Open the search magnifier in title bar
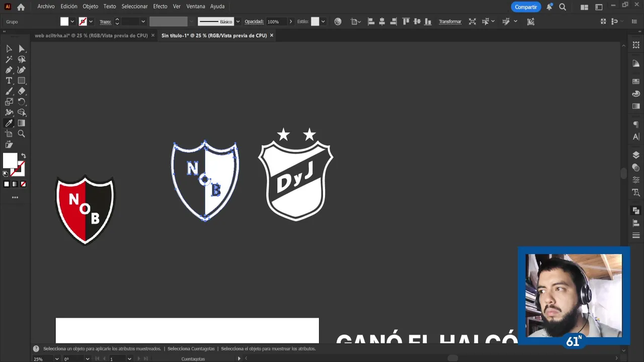The image size is (644, 362). point(562,7)
